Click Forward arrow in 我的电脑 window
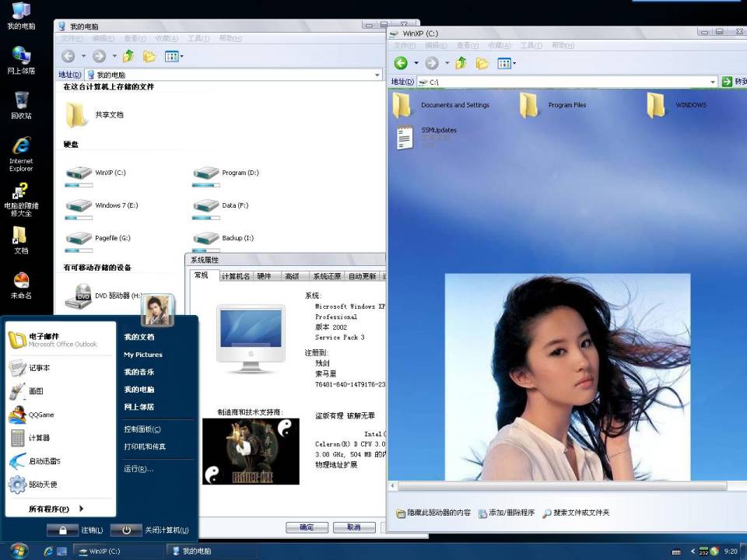This screenshot has height=560, width=747. (x=99, y=56)
